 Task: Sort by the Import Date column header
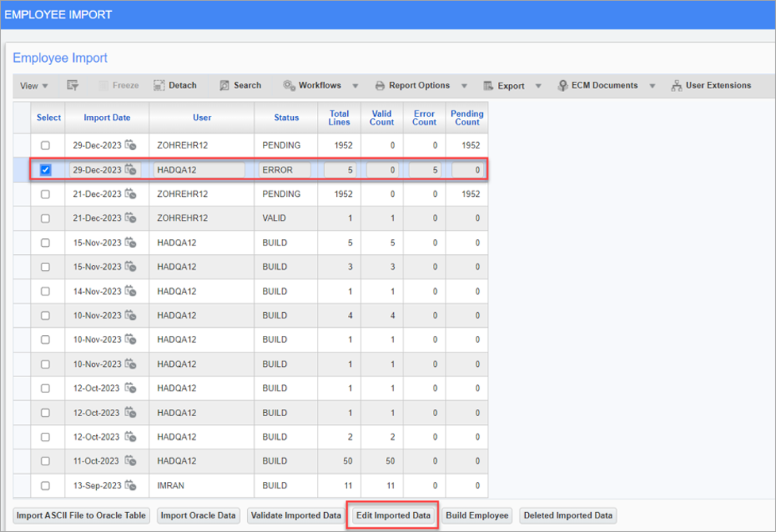coord(107,118)
